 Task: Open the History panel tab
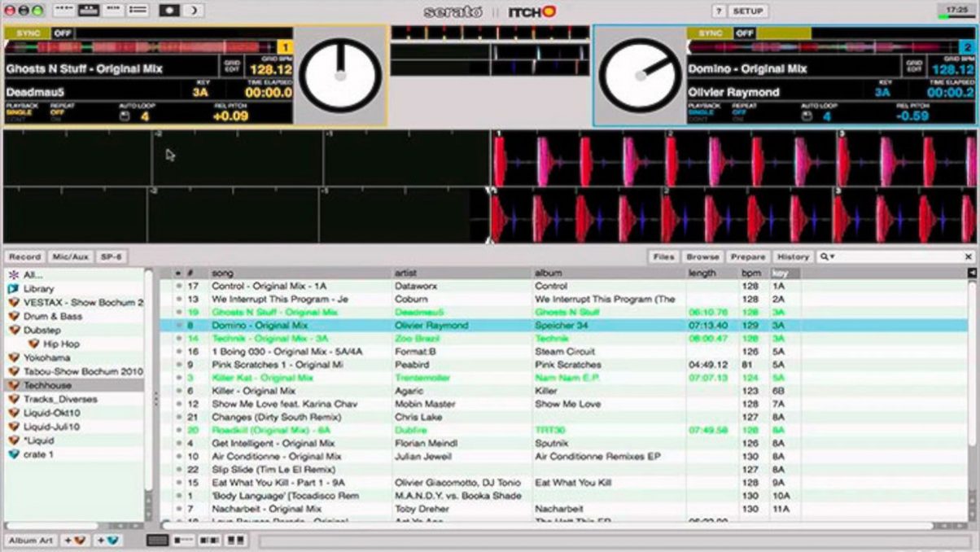click(793, 256)
